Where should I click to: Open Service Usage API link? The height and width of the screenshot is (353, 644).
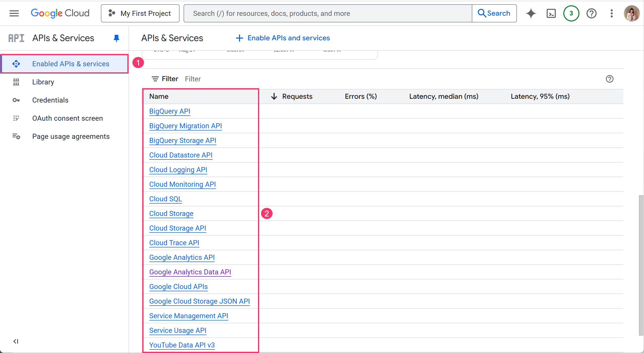tap(178, 330)
